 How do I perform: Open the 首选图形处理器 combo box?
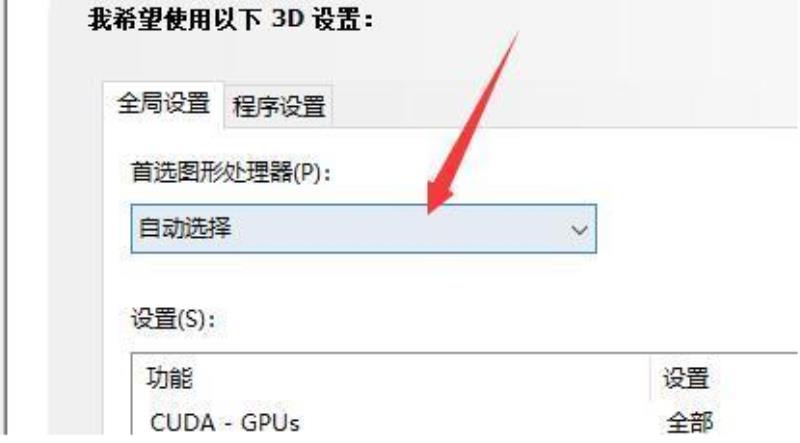[363, 229]
